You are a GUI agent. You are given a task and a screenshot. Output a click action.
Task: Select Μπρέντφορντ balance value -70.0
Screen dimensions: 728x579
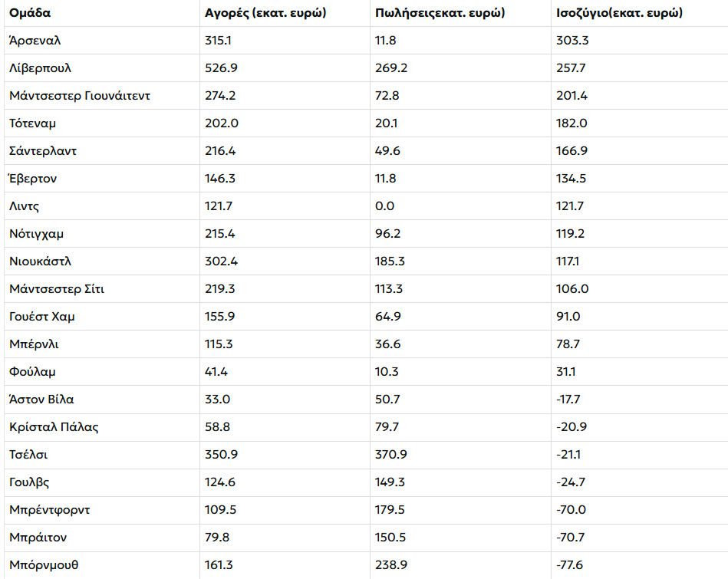571,510
